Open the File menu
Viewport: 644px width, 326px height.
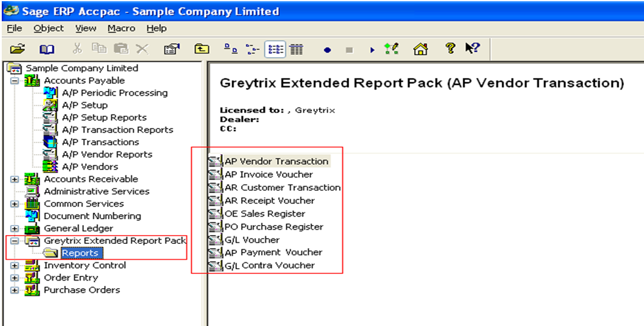(14, 28)
